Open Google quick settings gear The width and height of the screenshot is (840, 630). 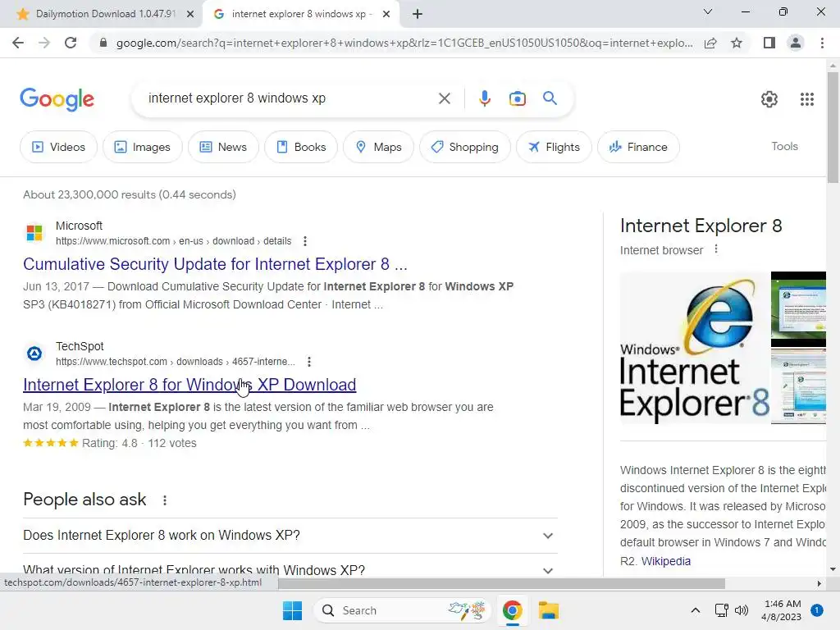click(769, 99)
